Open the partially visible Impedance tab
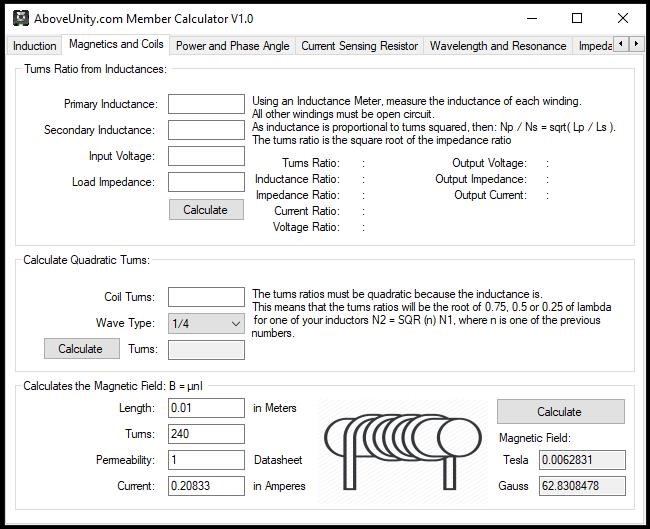 point(594,46)
